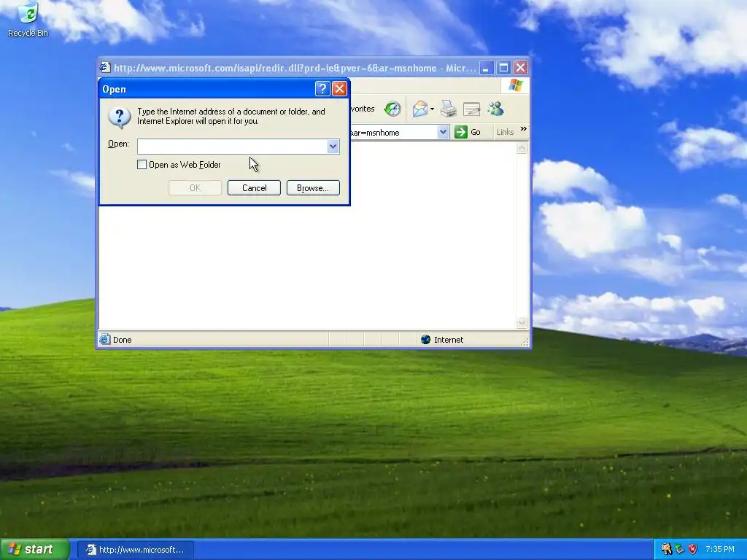This screenshot has height=560, width=747.
Task: Click the Internet Explorer taskbar button
Action: tap(135, 550)
